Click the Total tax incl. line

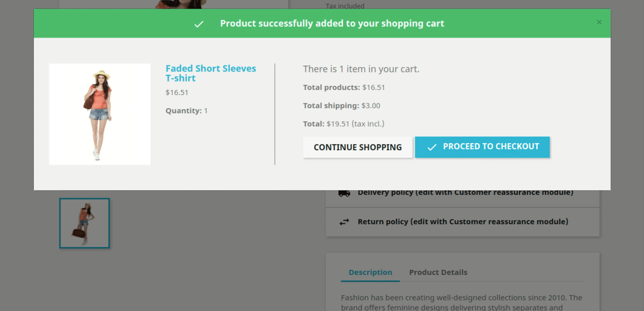343,124
